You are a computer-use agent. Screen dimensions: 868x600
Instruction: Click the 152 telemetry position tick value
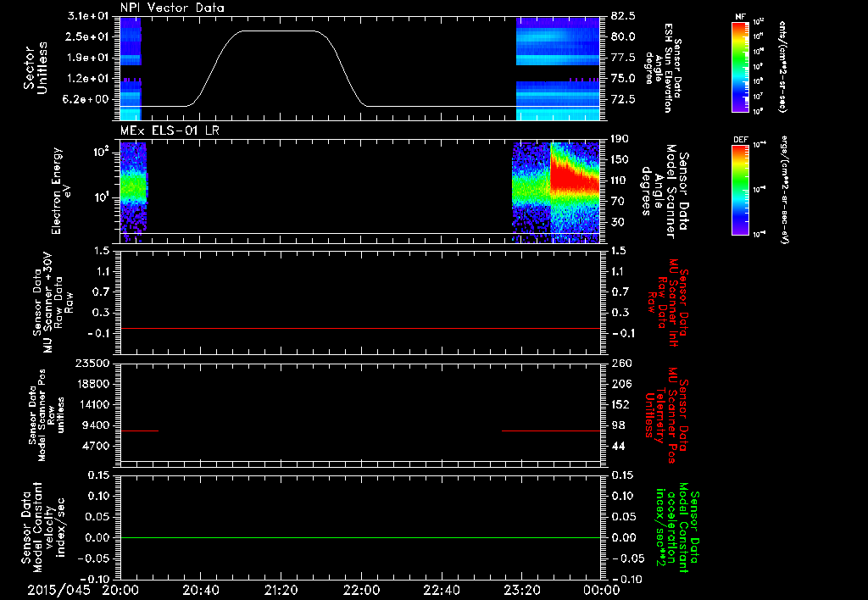pos(620,404)
